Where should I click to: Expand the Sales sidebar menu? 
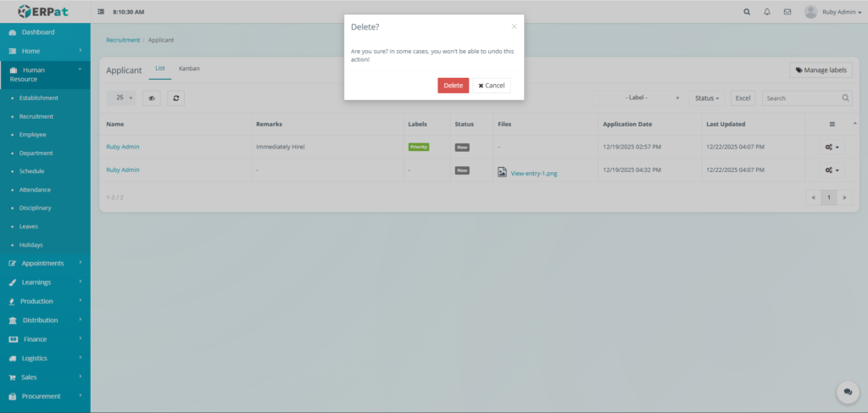[46, 377]
